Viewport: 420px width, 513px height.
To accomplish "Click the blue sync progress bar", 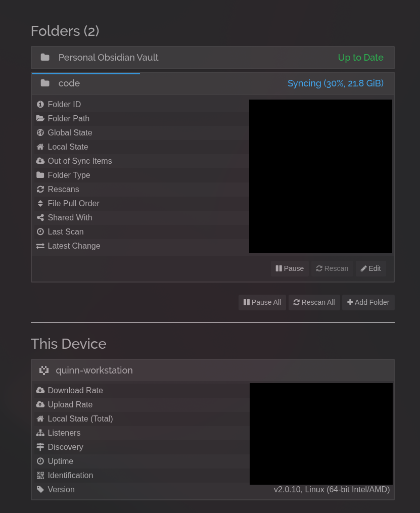I will click(86, 73).
